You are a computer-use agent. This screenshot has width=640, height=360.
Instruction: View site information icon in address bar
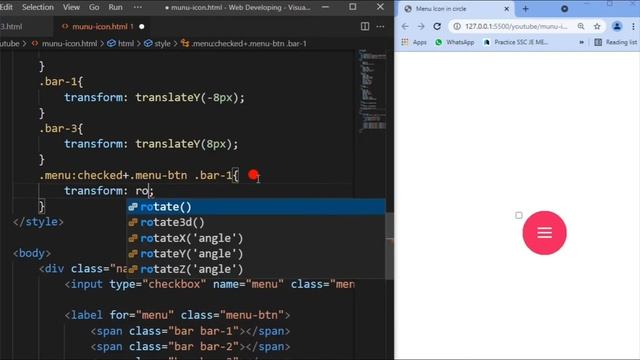(457, 27)
